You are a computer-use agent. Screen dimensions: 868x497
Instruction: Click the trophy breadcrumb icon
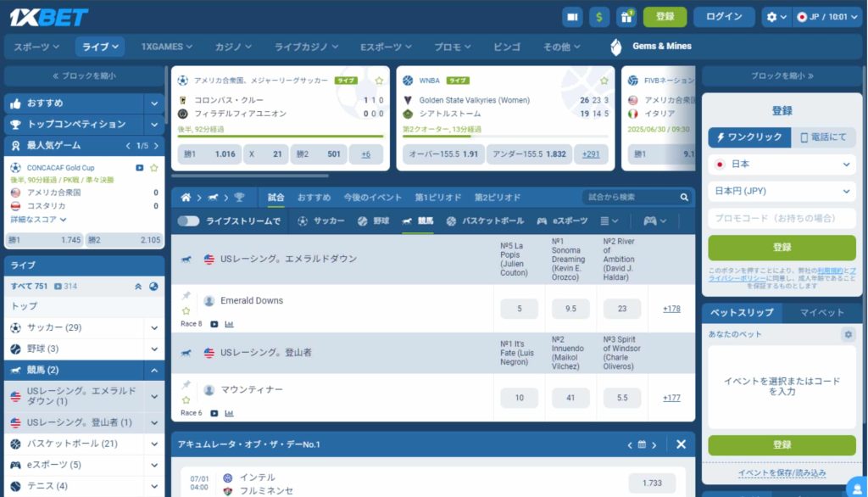(239, 198)
